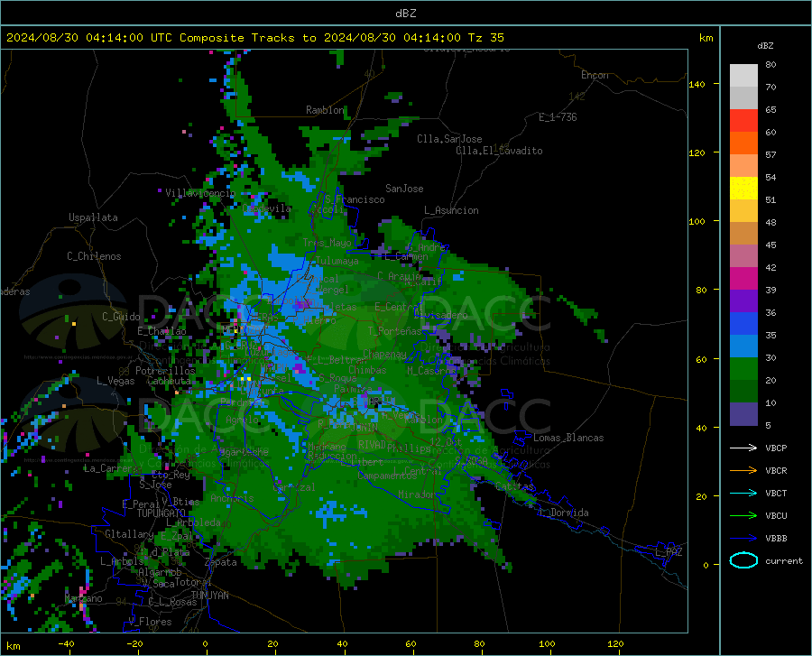Pick the bright green swatch between 30 and 20
This screenshot has width=812, height=656.
[x=743, y=369]
